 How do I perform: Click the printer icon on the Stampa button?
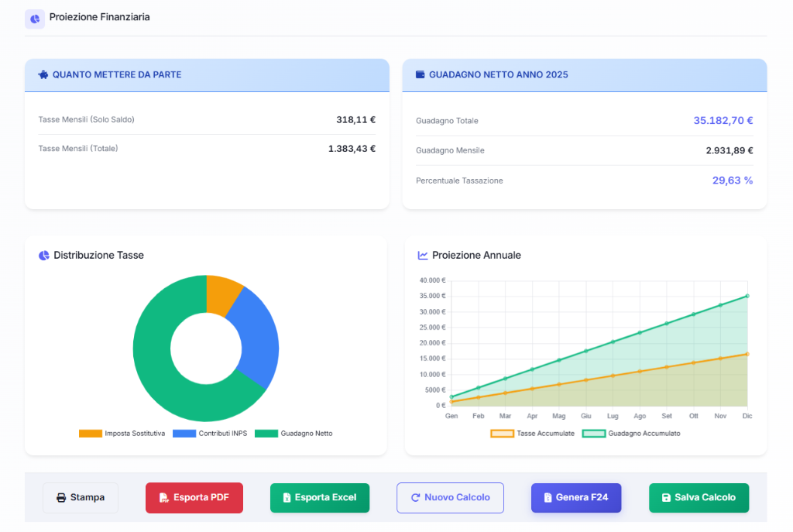point(61,498)
